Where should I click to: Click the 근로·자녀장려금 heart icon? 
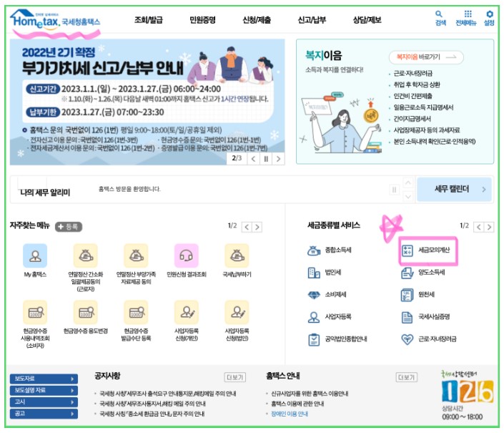407,339
